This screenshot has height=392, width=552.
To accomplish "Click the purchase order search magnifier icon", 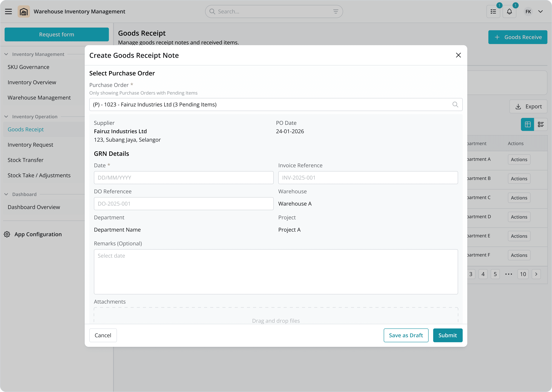I will 455,105.
